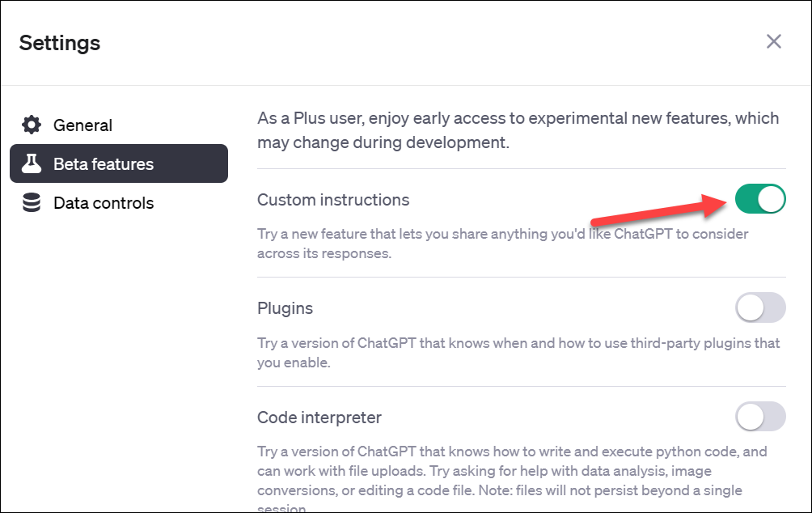Turn off the Custom instructions toggle
The height and width of the screenshot is (513, 812).
coord(760,199)
